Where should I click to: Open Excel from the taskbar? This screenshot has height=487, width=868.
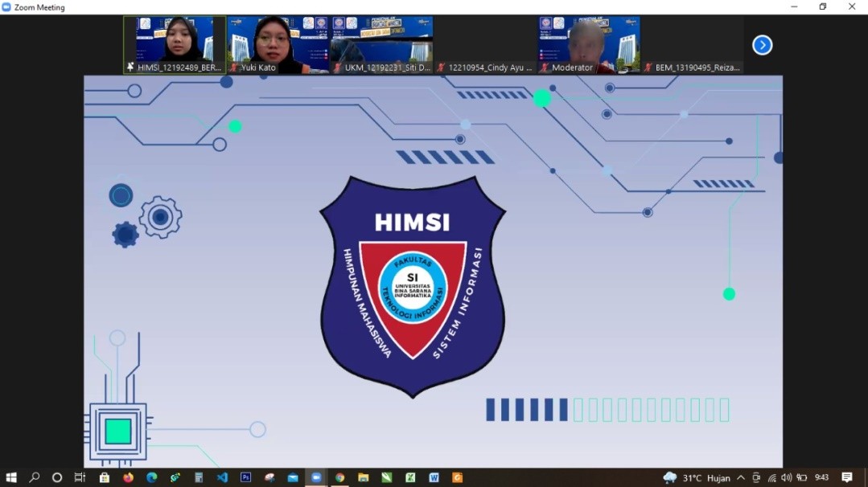pos(410,477)
